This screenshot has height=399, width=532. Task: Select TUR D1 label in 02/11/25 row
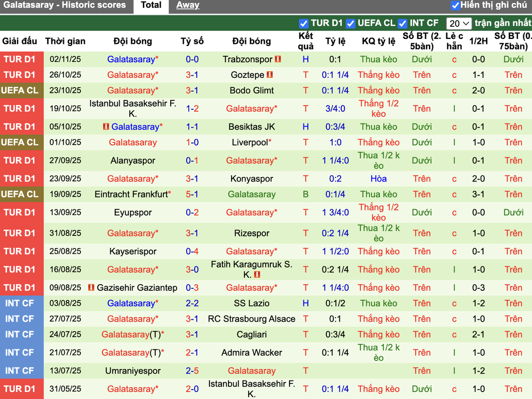[19, 59]
